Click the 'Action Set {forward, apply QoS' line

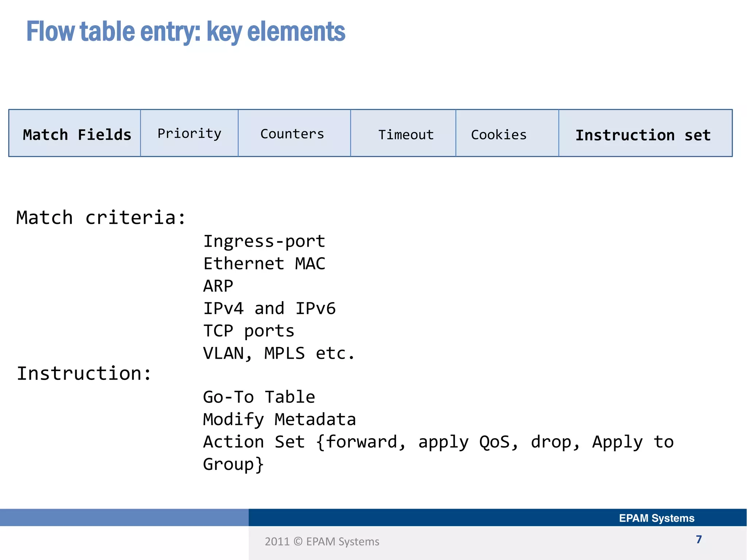tap(438, 442)
